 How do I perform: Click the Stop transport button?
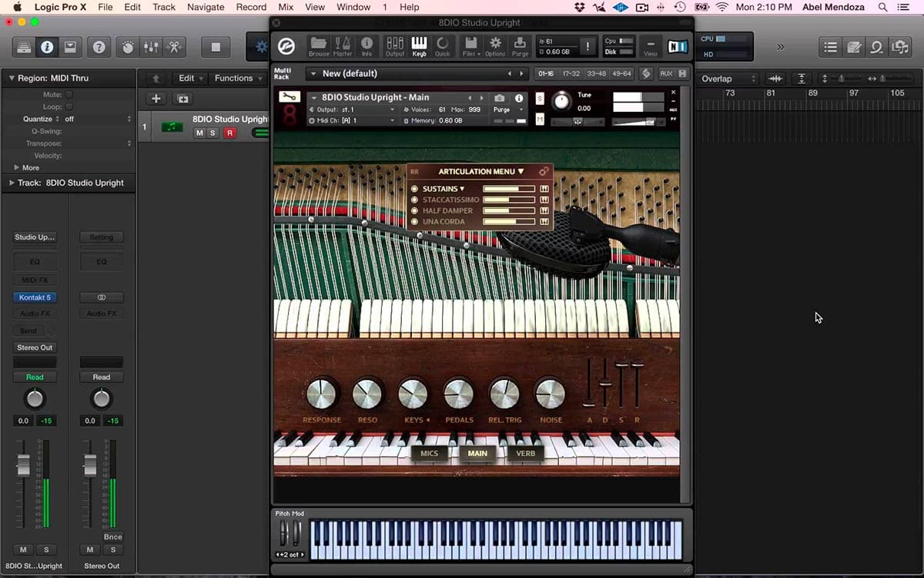[x=216, y=47]
